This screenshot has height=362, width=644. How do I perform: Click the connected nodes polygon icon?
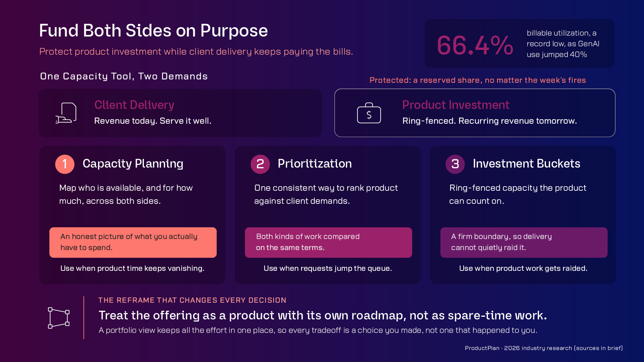tap(59, 318)
